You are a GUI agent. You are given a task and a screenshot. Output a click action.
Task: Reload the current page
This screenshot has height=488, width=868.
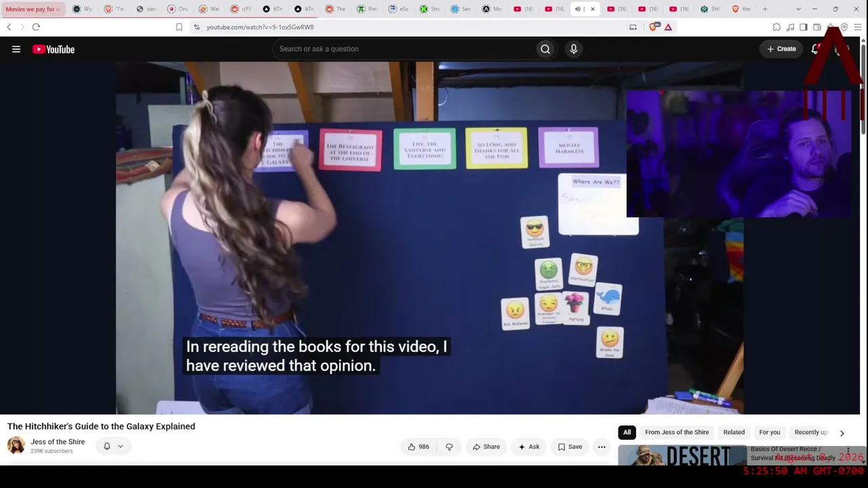36,27
